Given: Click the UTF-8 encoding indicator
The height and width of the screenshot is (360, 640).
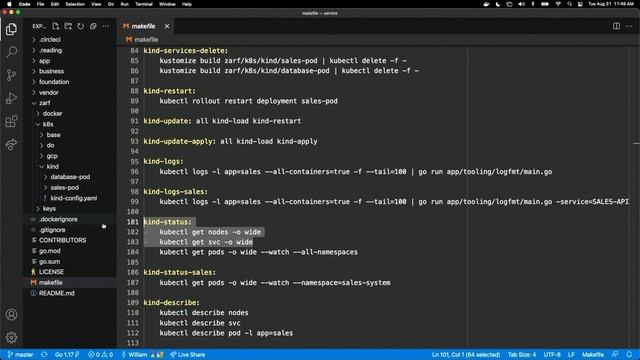Looking at the screenshot, I should pyautogui.click(x=552, y=355).
